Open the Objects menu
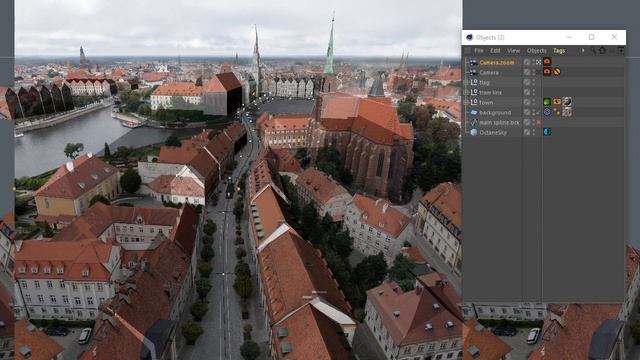 (x=536, y=51)
